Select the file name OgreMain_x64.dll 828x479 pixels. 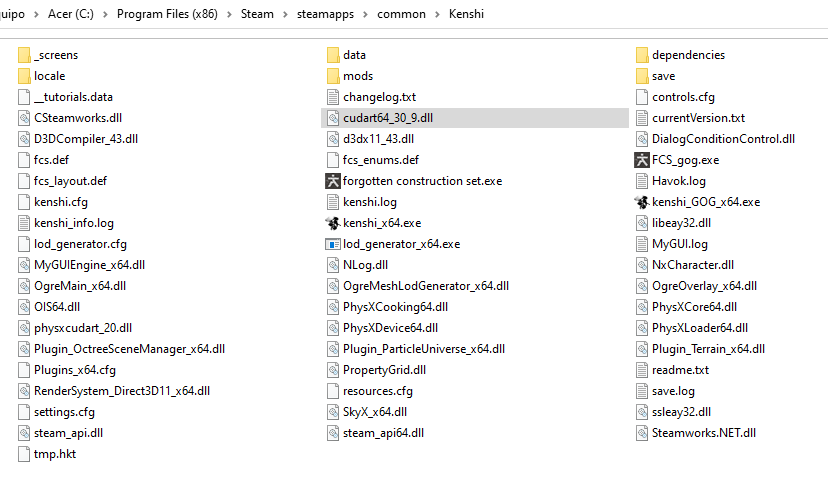tap(80, 286)
